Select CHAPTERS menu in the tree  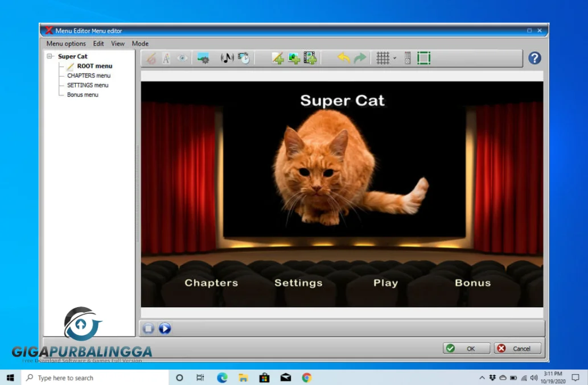(89, 76)
